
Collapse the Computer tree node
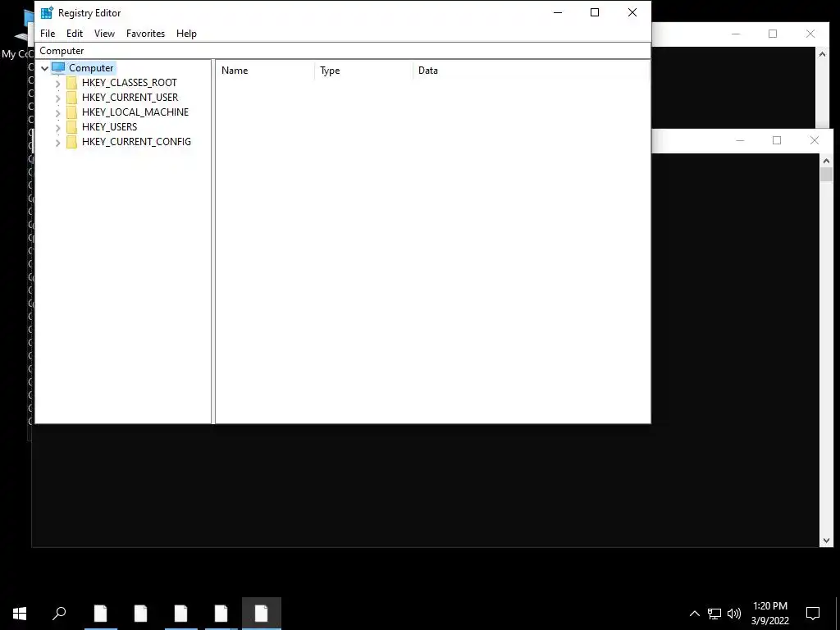point(45,68)
